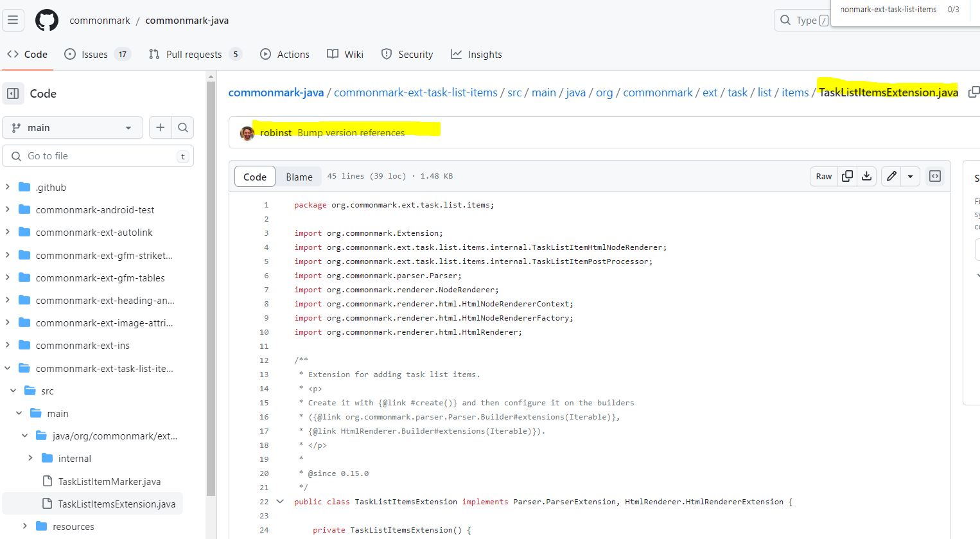Viewport: 980px width, 539px height.
Task: Select the Code view toggle
Action: 255,177
